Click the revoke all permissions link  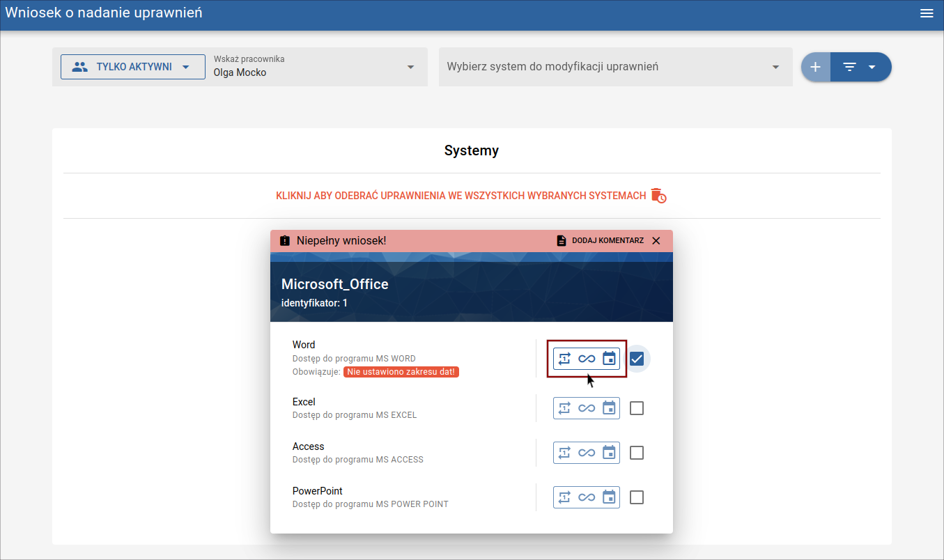(x=461, y=196)
